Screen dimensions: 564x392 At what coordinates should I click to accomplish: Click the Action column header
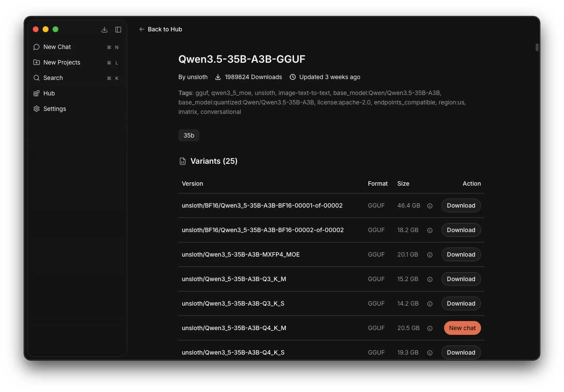click(472, 184)
